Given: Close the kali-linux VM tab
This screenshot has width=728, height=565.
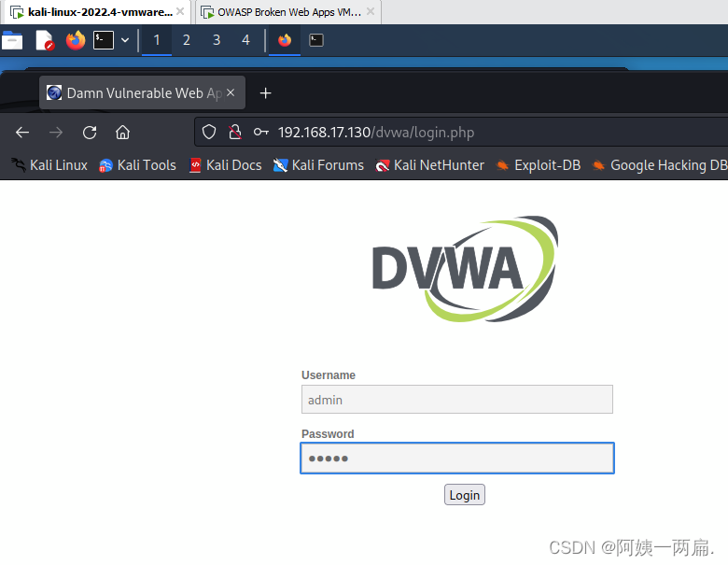Looking at the screenshot, I should point(180,11).
